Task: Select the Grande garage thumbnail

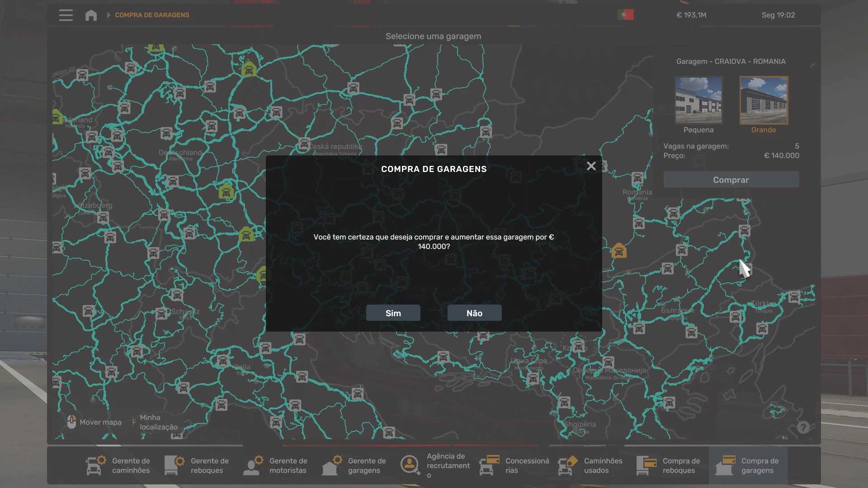Action: click(x=764, y=100)
